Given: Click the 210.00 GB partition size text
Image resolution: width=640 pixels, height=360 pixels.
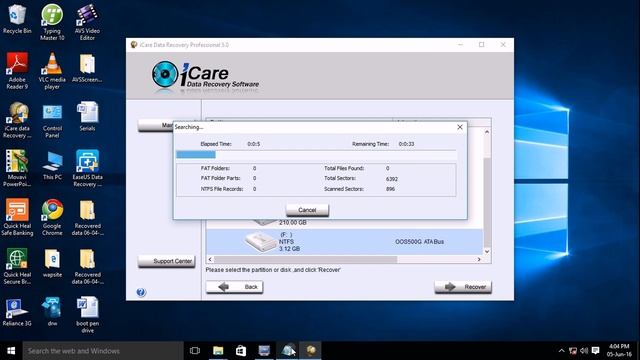Looking at the screenshot, I should (293, 223).
